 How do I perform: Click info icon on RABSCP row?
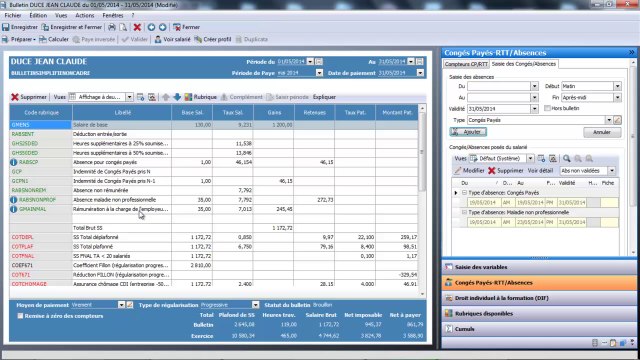point(13,162)
